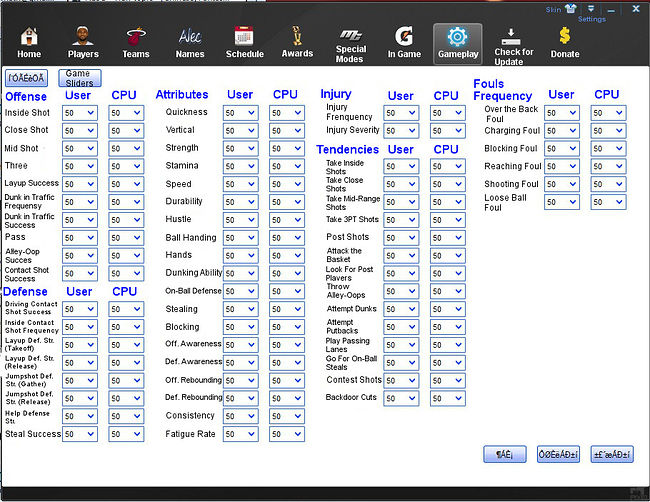650x502 pixels.
Task: Click the Skin shirt icon
Action: coord(570,9)
